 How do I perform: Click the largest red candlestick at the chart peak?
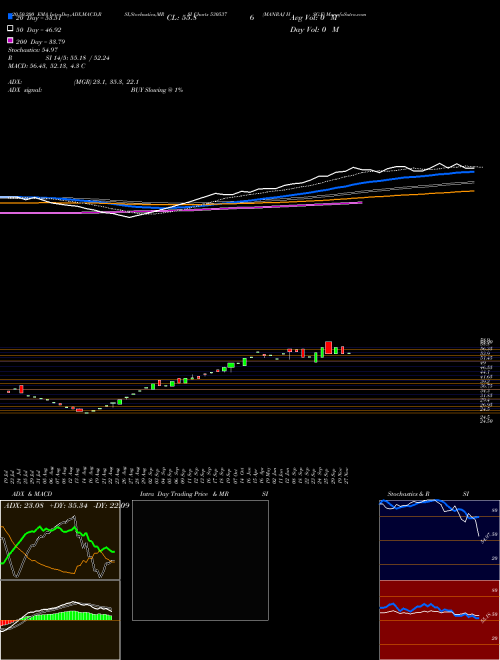click(x=328, y=348)
